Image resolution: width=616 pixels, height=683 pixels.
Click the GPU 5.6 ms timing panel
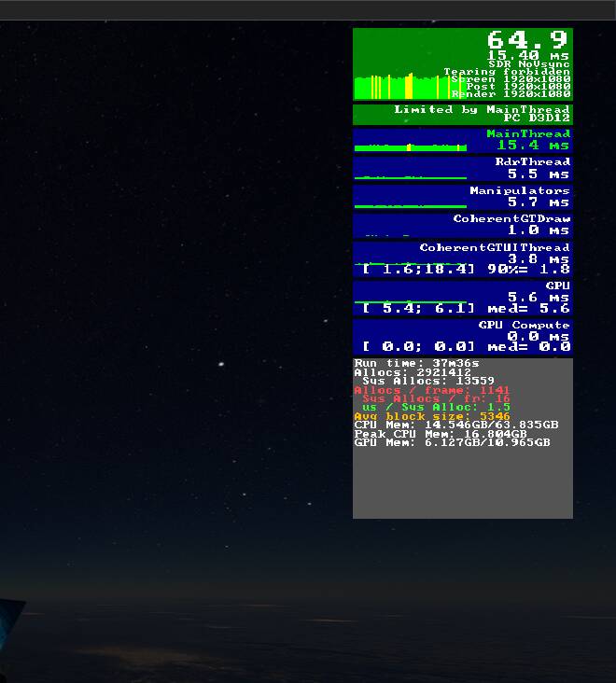click(x=462, y=297)
